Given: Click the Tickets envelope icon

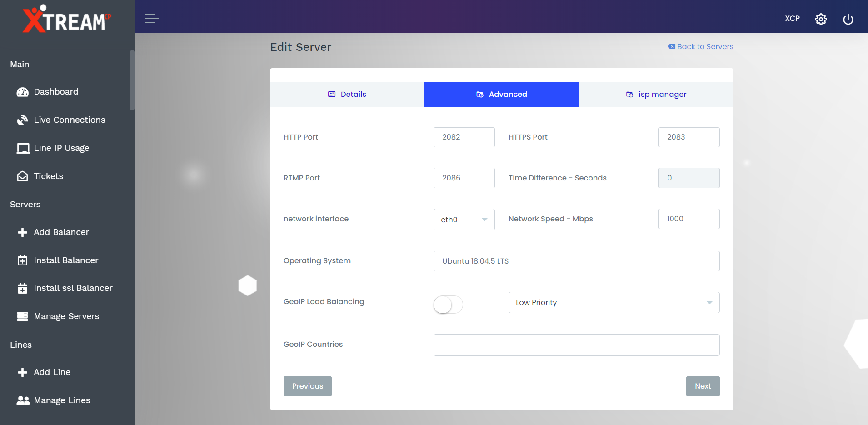Looking at the screenshot, I should point(22,176).
